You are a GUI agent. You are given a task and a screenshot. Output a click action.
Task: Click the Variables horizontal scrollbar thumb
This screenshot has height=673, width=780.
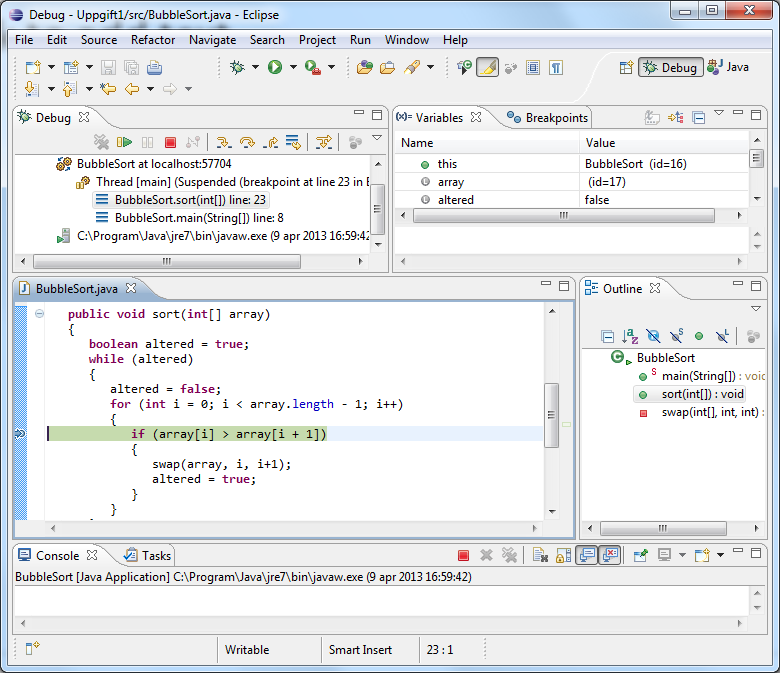[x=564, y=215]
